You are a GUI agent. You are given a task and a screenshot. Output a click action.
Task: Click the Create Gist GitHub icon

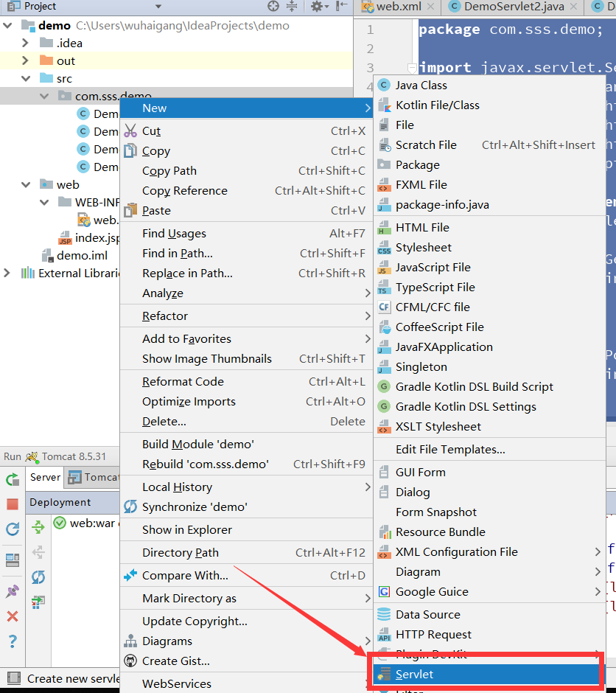click(x=130, y=661)
